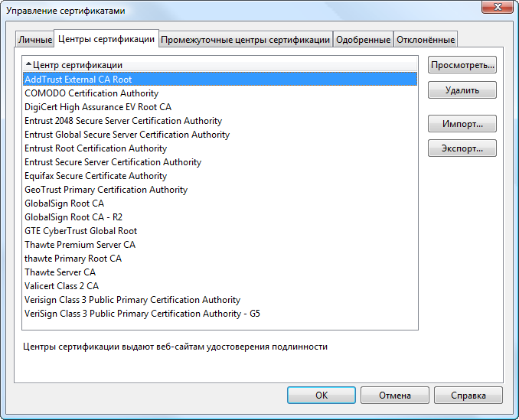Close the Управление сертификатами window
519x420 pixels.
(498, 7)
